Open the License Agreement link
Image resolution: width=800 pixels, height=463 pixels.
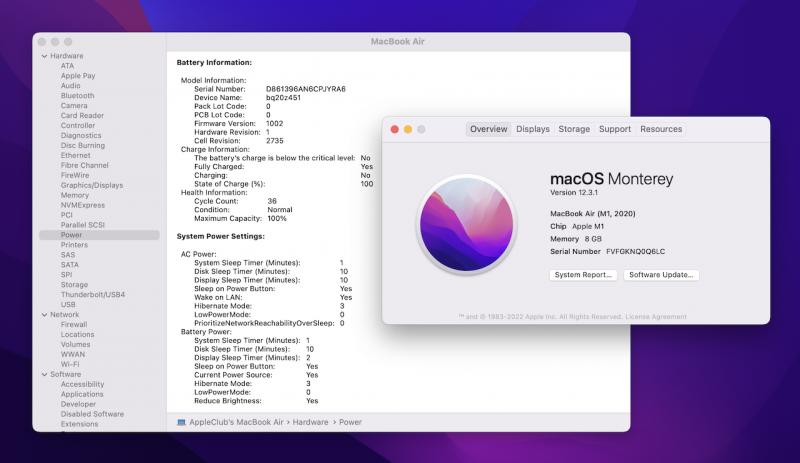[x=654, y=317]
